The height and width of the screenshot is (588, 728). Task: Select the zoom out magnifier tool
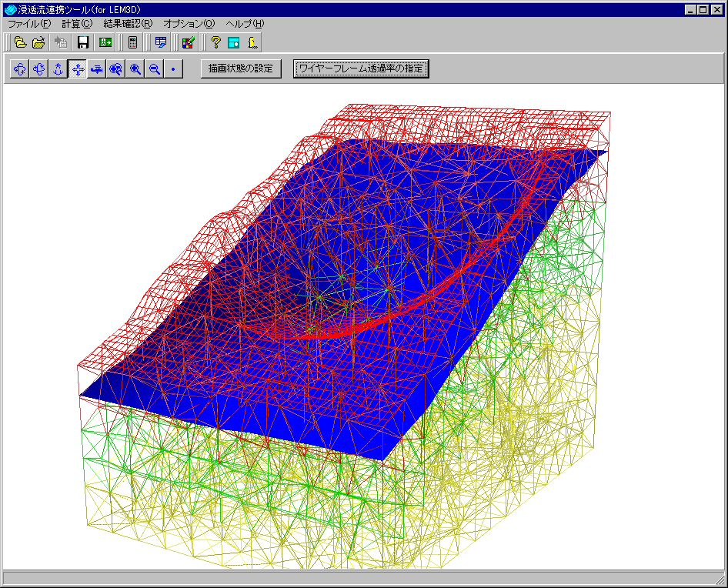point(155,69)
